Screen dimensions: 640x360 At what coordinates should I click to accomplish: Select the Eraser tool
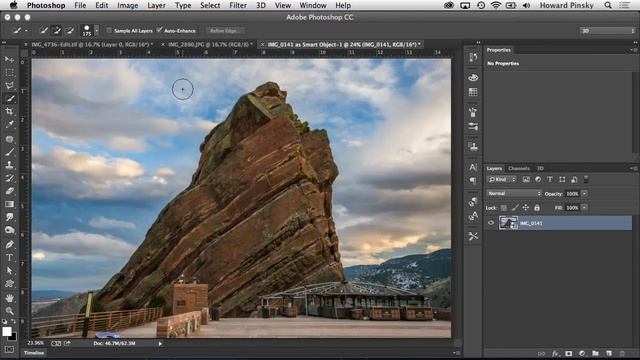[9, 191]
